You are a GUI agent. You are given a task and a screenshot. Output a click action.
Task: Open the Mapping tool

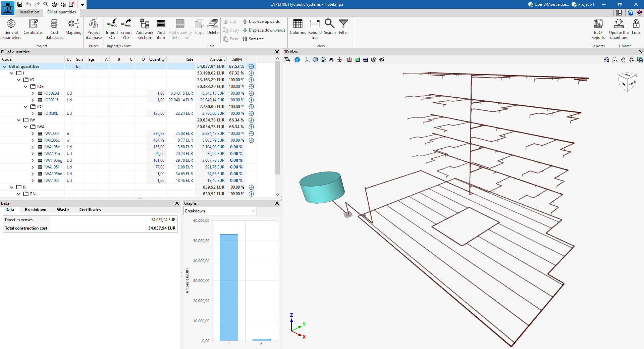(x=73, y=27)
